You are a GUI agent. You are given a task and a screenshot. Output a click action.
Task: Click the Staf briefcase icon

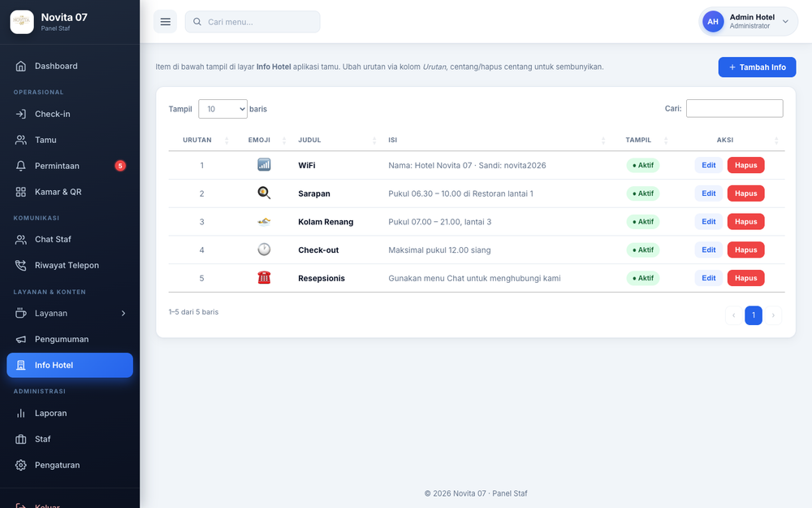pyautogui.click(x=21, y=439)
